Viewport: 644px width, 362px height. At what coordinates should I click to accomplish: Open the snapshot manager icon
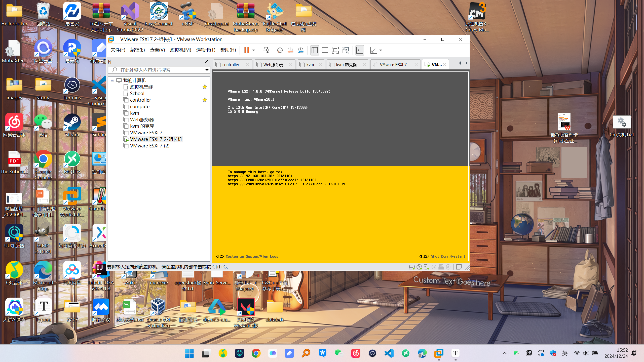coord(301,50)
